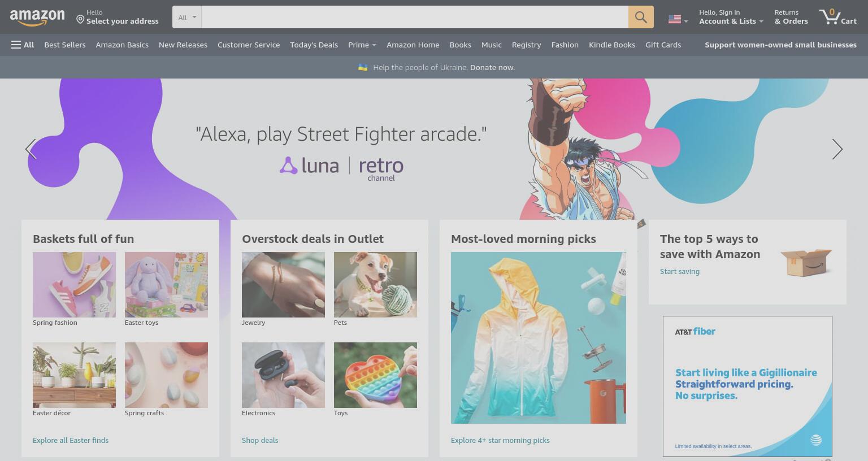Open Music in navigation bar

point(491,45)
